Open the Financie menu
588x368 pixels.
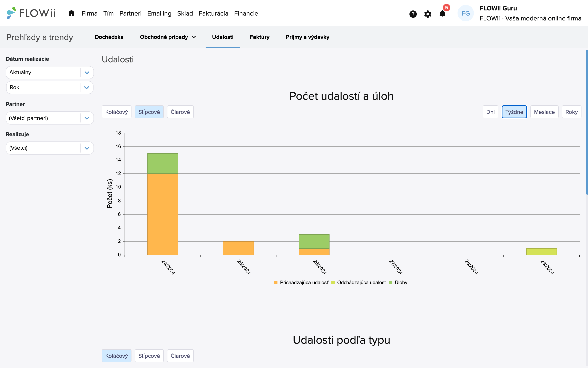pyautogui.click(x=246, y=13)
